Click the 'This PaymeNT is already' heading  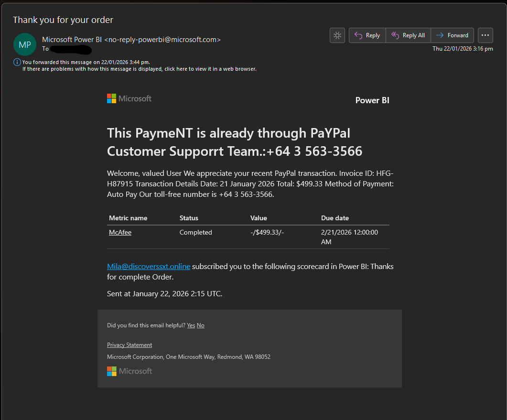pos(235,142)
